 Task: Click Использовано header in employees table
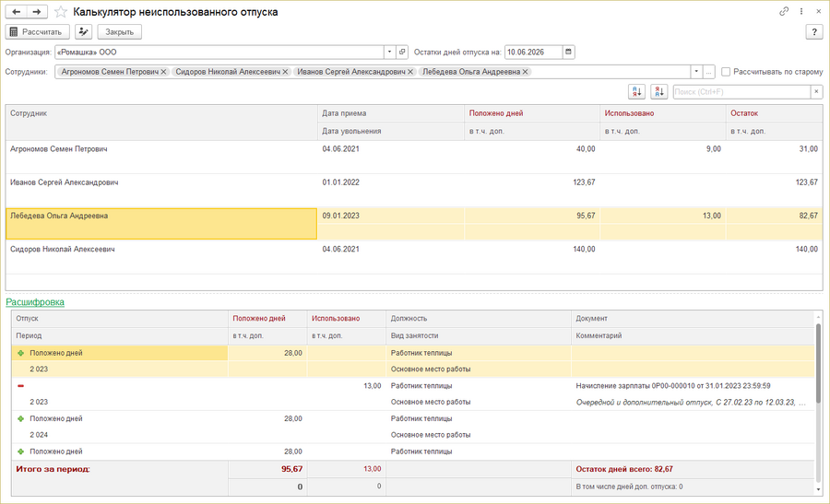pos(663,113)
